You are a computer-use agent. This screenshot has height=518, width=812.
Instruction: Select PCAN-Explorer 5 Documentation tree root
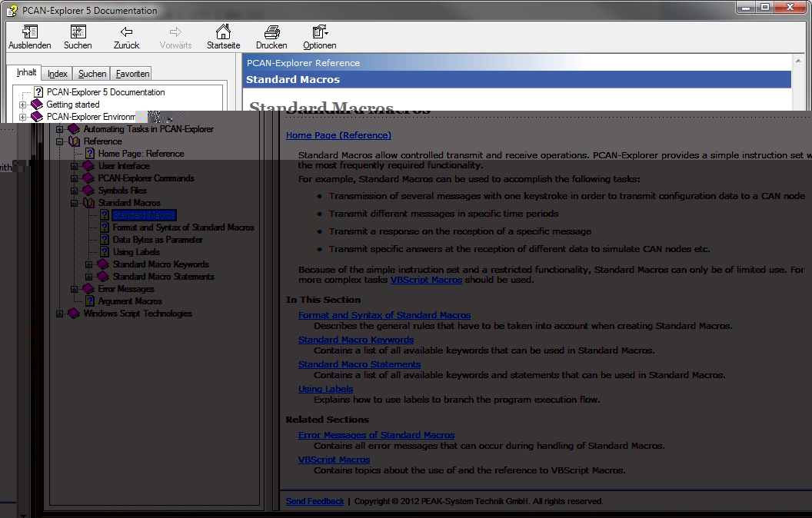(105, 92)
